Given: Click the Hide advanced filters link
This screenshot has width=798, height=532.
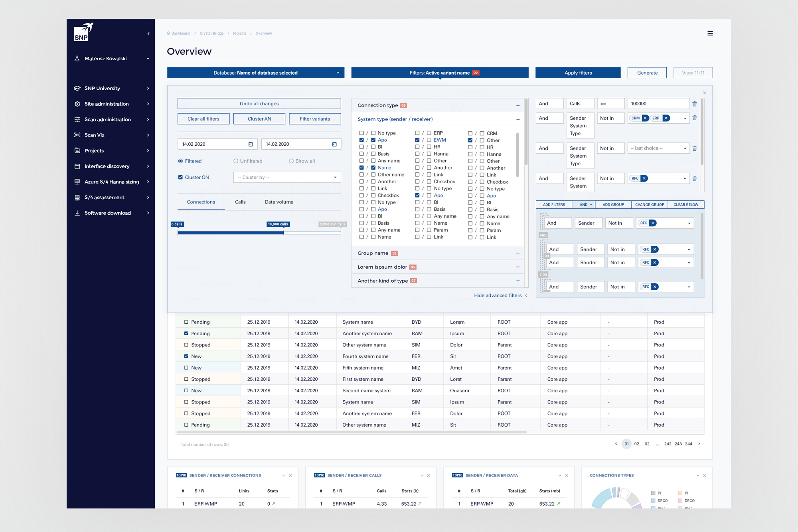Looking at the screenshot, I should pos(498,295).
